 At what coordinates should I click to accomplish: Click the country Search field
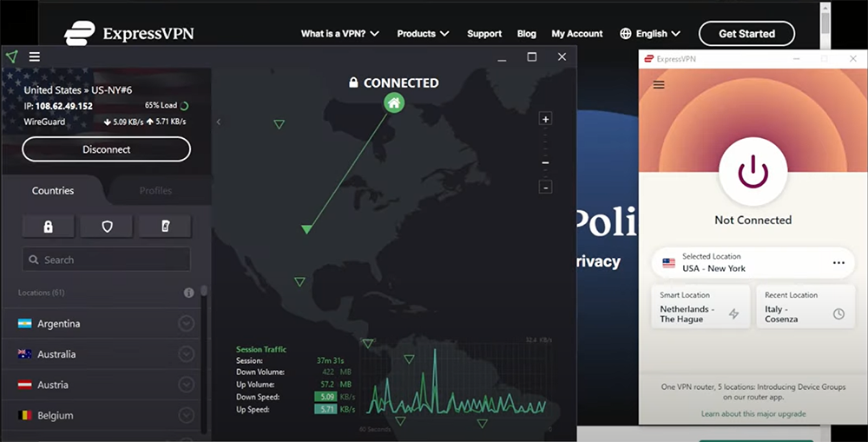[x=106, y=260]
